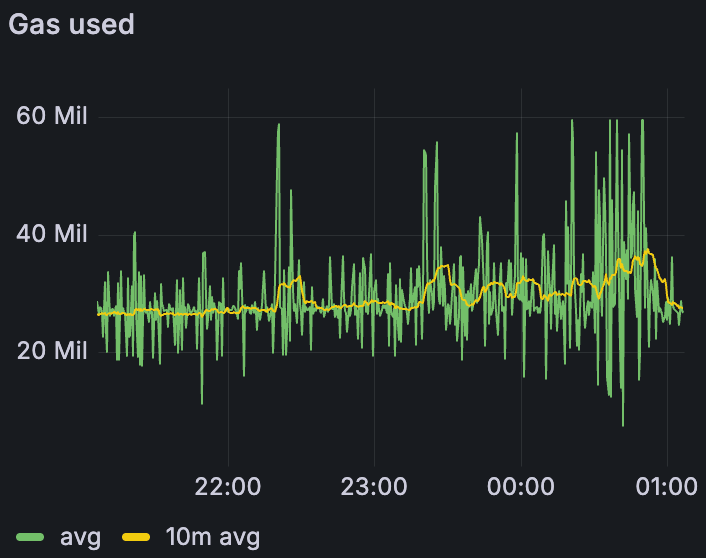The height and width of the screenshot is (558, 706).
Task: Open the Gas used panel title menu
Action: [71, 24]
